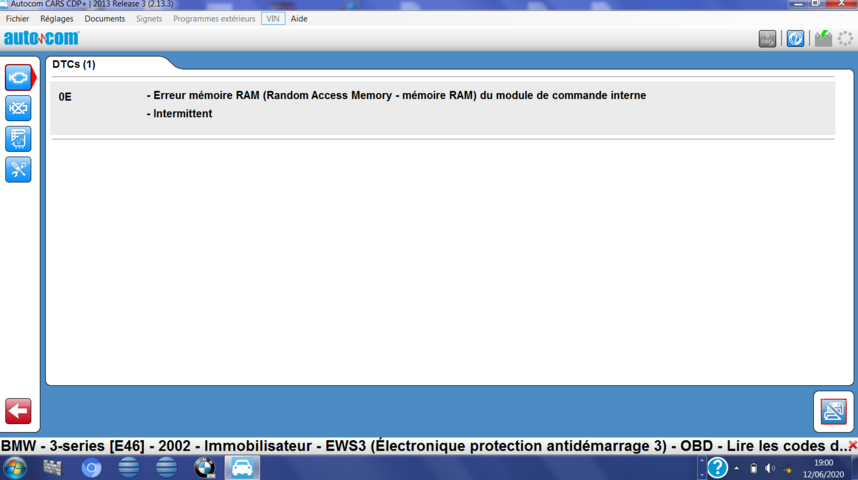The image size is (858, 480).
Task: Click the taskbar help question mark icon
Action: [x=717, y=468]
